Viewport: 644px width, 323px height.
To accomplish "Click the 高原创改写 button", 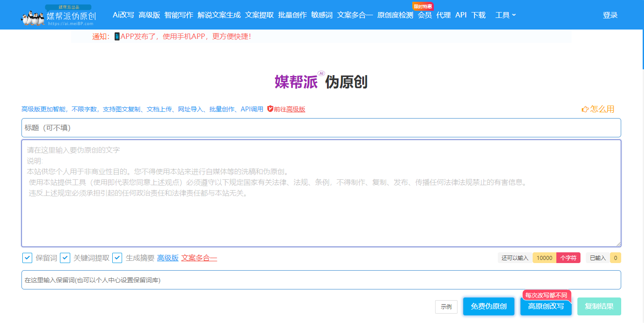I will 546,306.
